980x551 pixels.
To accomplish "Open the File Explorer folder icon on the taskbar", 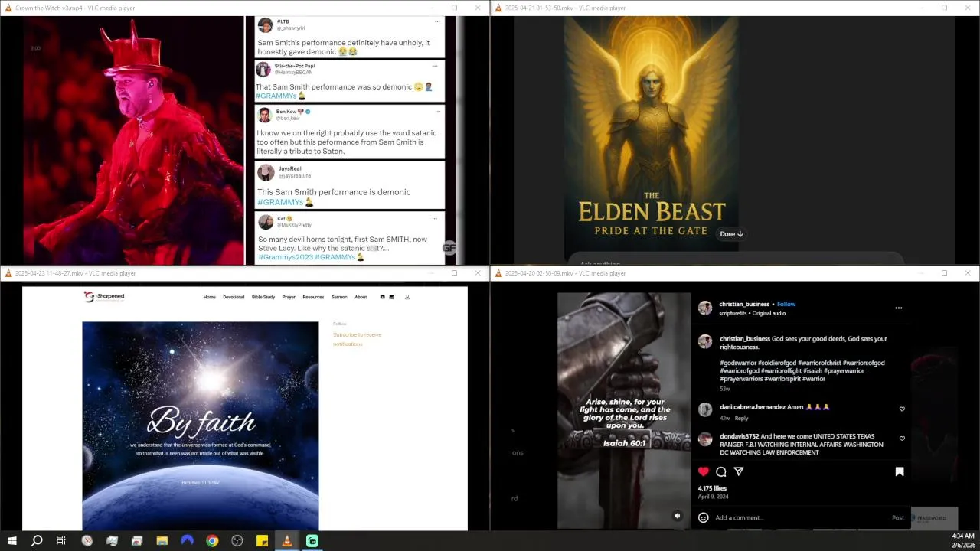I will [x=162, y=541].
